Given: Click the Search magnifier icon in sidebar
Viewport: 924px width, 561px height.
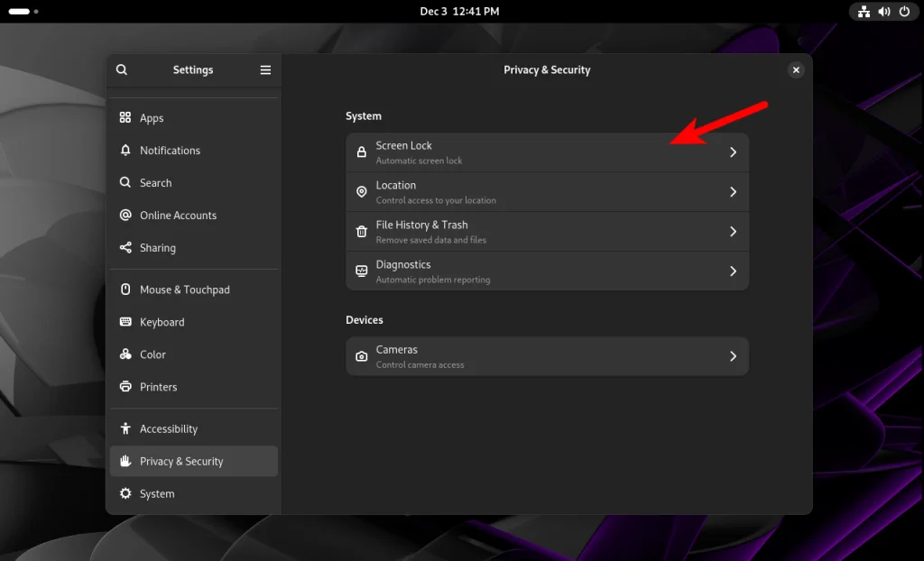Looking at the screenshot, I should pos(125,182).
